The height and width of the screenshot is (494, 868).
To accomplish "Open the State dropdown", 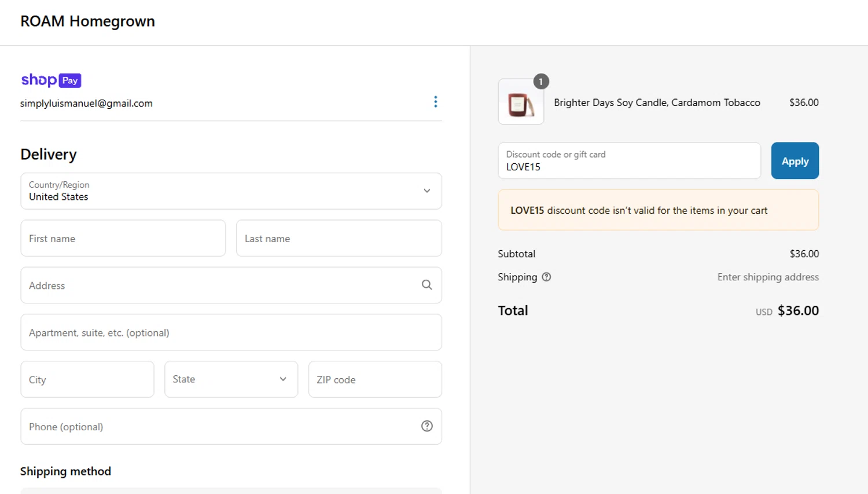I will pos(231,379).
